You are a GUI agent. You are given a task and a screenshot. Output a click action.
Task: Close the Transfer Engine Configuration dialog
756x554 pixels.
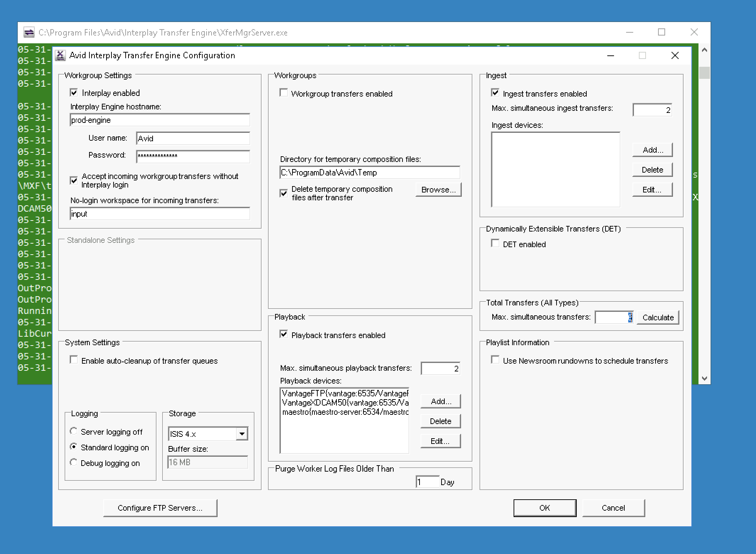675,55
